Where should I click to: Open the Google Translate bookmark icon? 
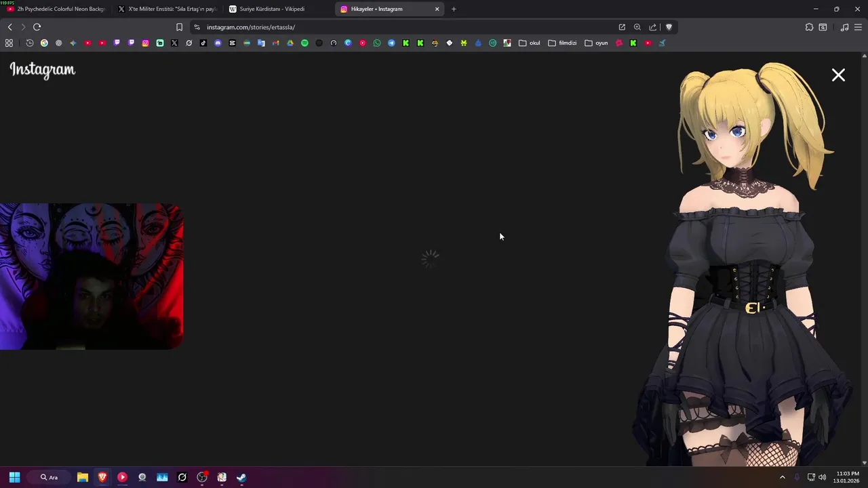point(261,43)
